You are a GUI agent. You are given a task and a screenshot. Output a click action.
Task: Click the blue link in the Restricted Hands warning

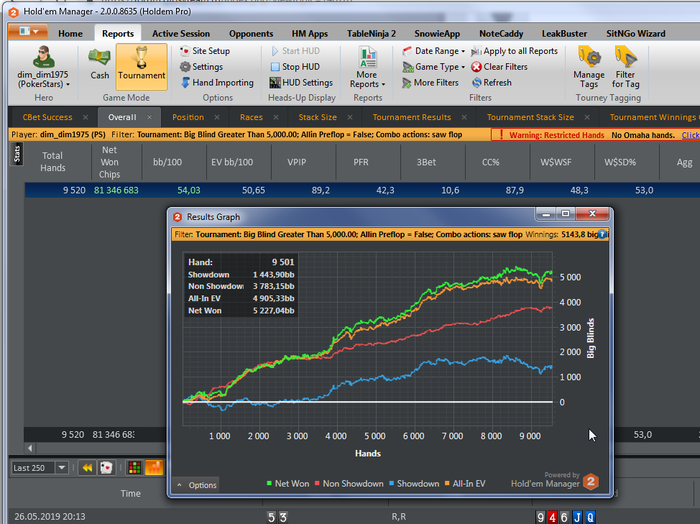pyautogui.click(x=691, y=135)
